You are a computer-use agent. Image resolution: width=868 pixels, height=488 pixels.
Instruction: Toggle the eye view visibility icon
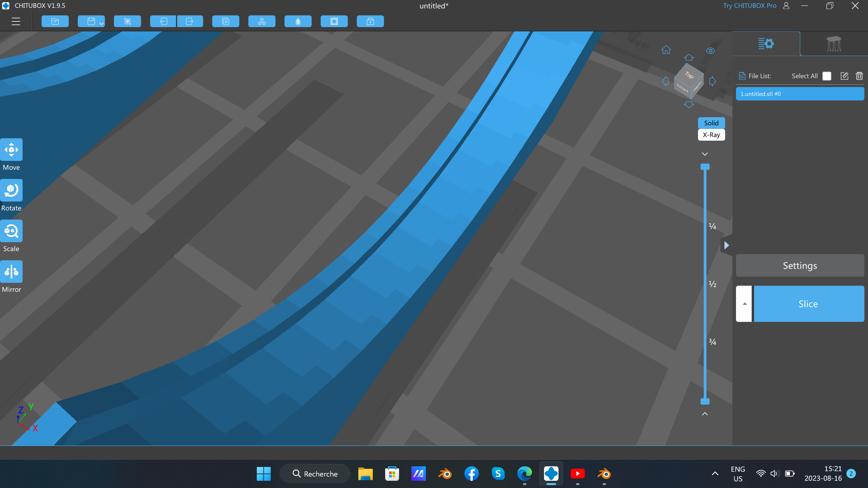click(710, 51)
